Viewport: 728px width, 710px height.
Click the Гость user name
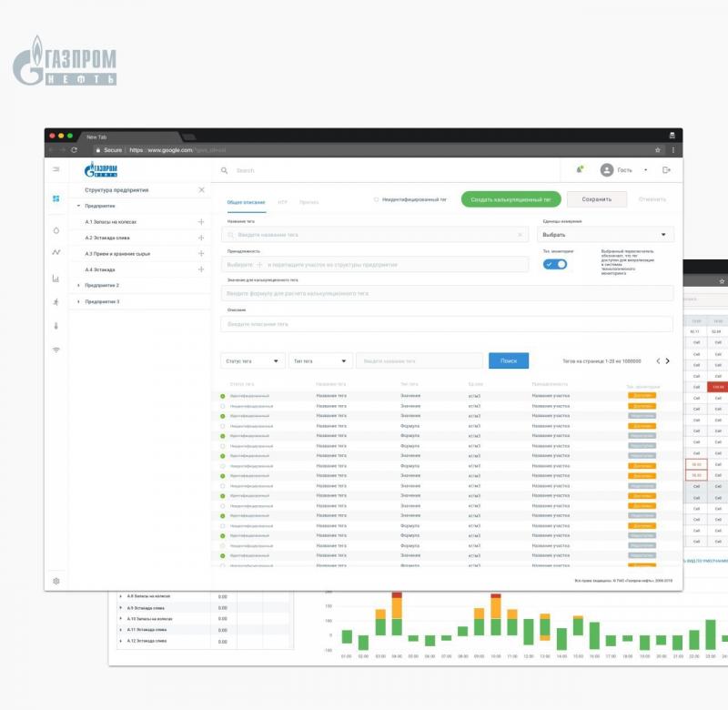[x=624, y=170]
